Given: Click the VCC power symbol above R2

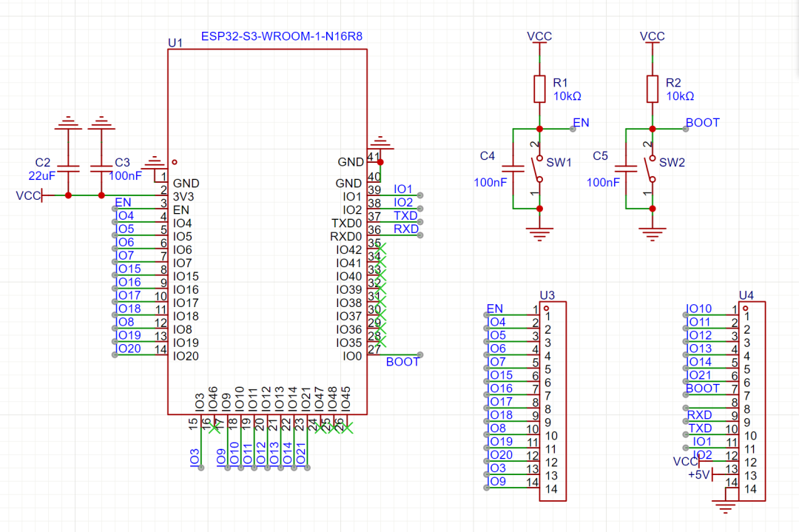Looking at the screenshot, I should point(653,37).
